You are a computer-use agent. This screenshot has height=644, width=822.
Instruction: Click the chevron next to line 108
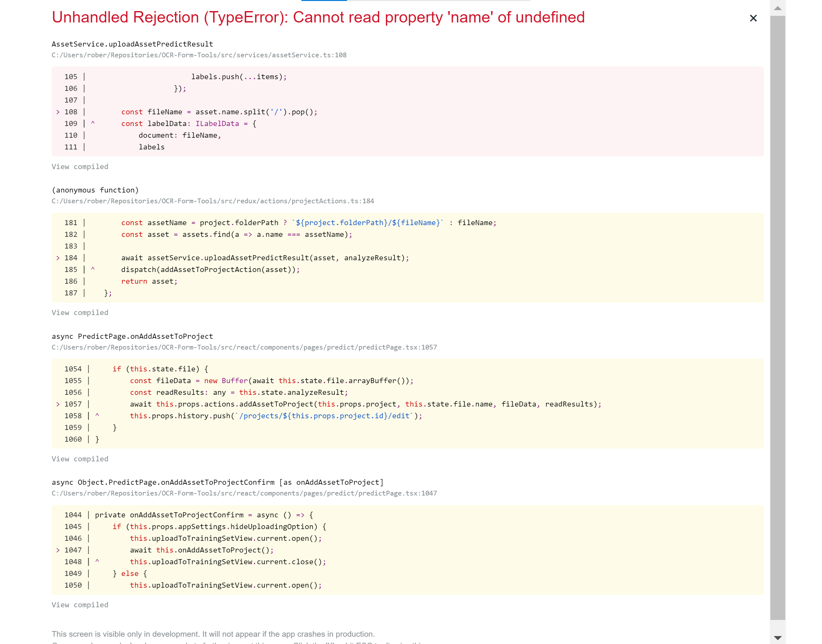pyautogui.click(x=58, y=111)
